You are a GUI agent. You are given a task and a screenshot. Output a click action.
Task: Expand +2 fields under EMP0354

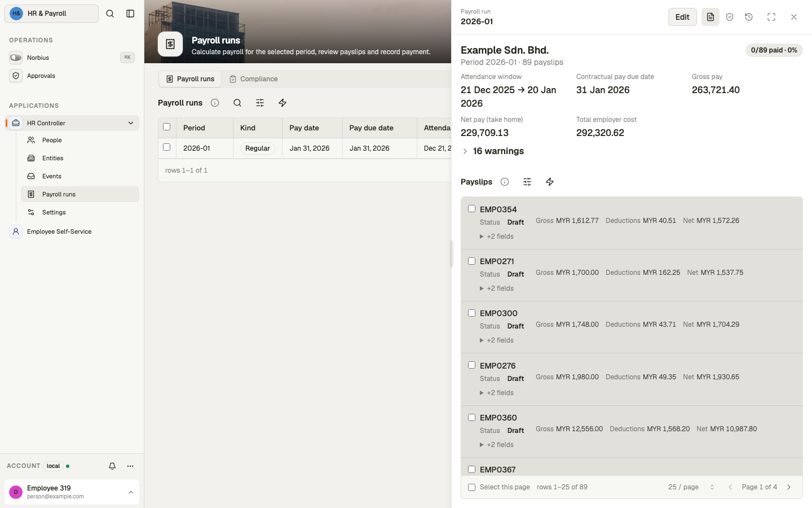pos(497,237)
